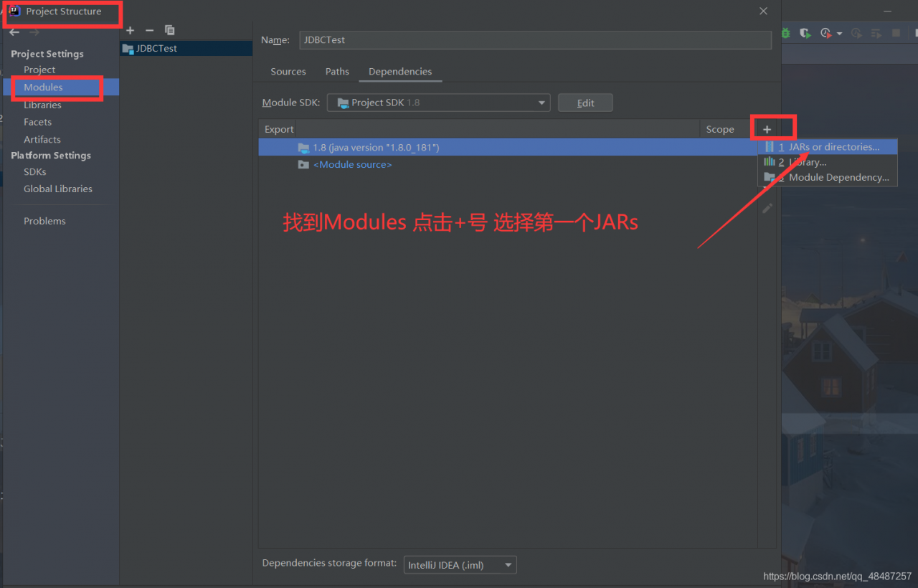This screenshot has width=918, height=588.
Task: Click the forward navigation arrow
Action: coord(34,32)
